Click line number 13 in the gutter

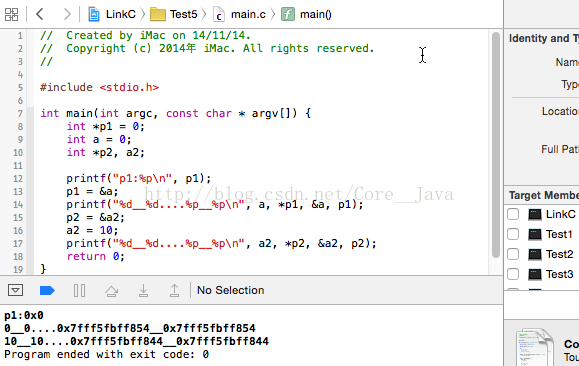[18, 192]
